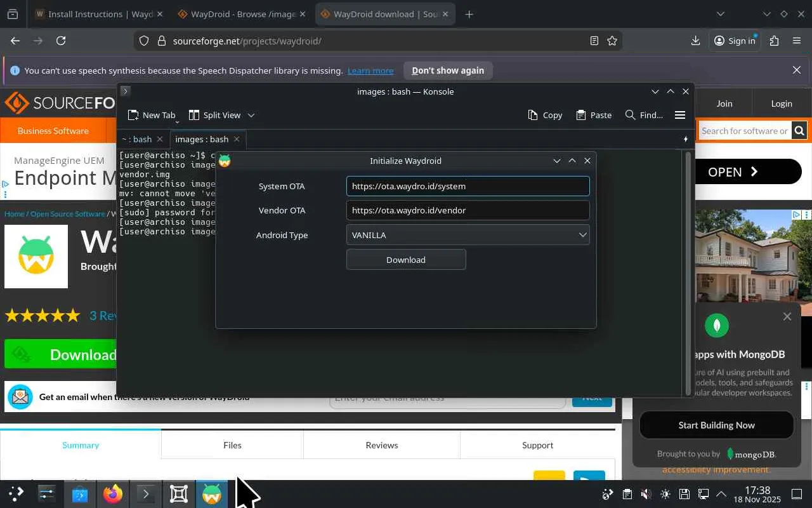Viewport: 812px width, 508px height.
Task: Click the Firefox reload page button
Action: pyautogui.click(x=61, y=41)
